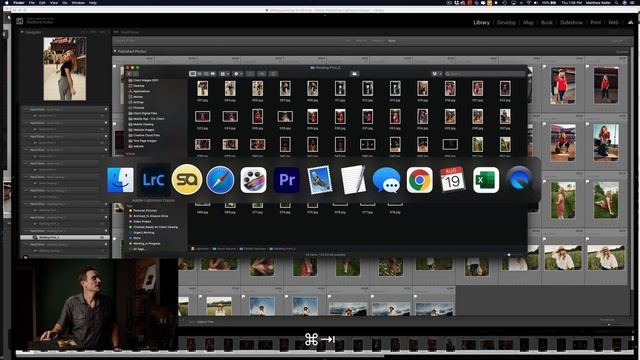Open Creative Cloud Files in Finder sidebar
640x360 pixels.
tap(147, 135)
